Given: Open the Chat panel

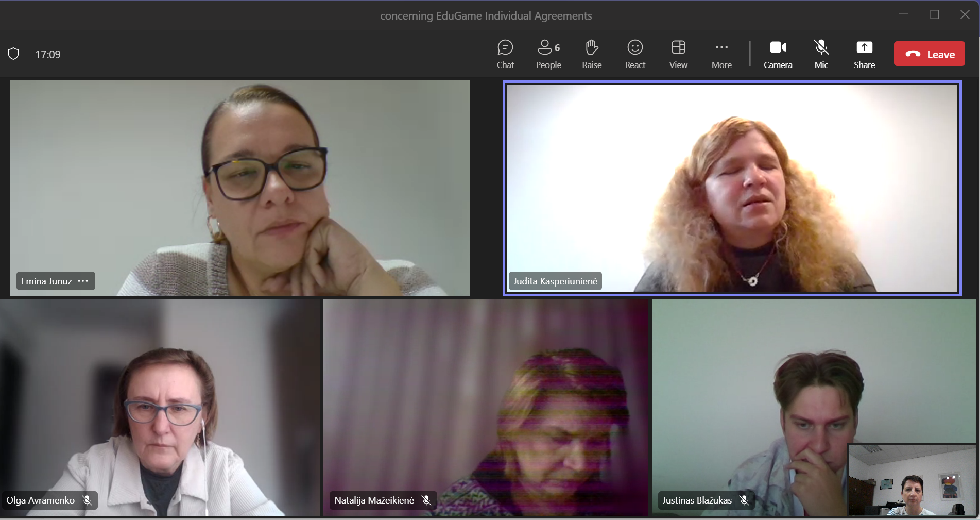Looking at the screenshot, I should coord(505,54).
